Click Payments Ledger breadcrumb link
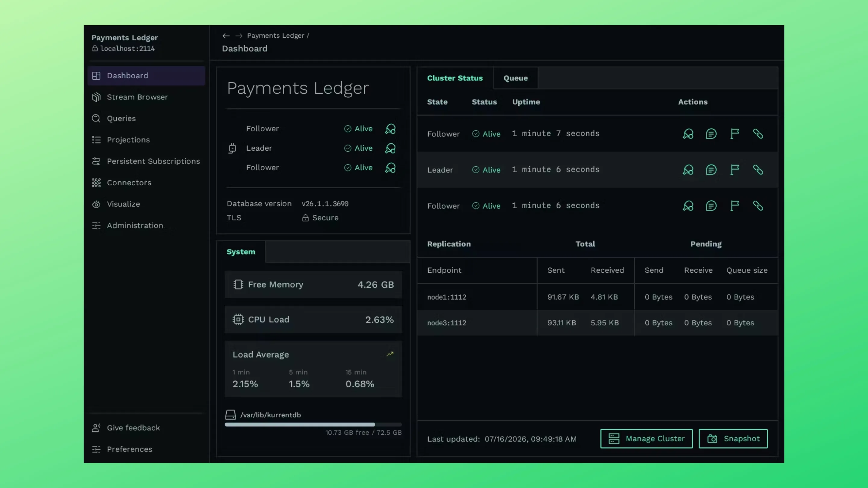 tap(276, 36)
